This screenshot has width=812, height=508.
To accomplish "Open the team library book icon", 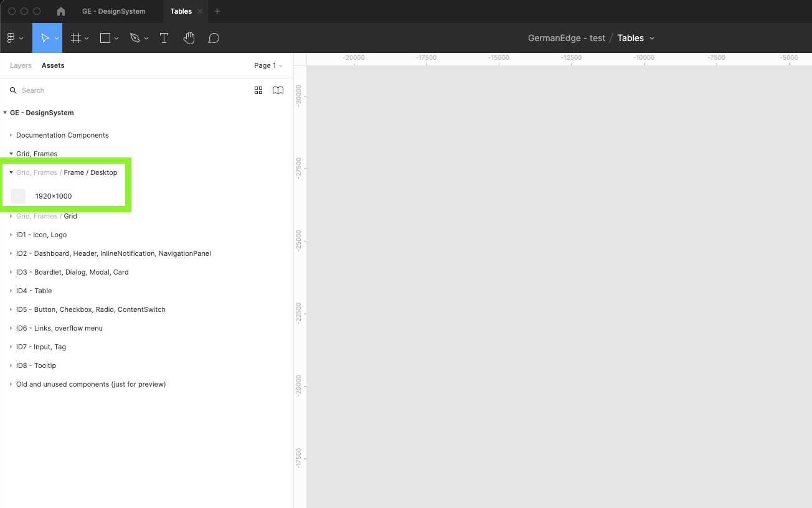I will (x=278, y=90).
